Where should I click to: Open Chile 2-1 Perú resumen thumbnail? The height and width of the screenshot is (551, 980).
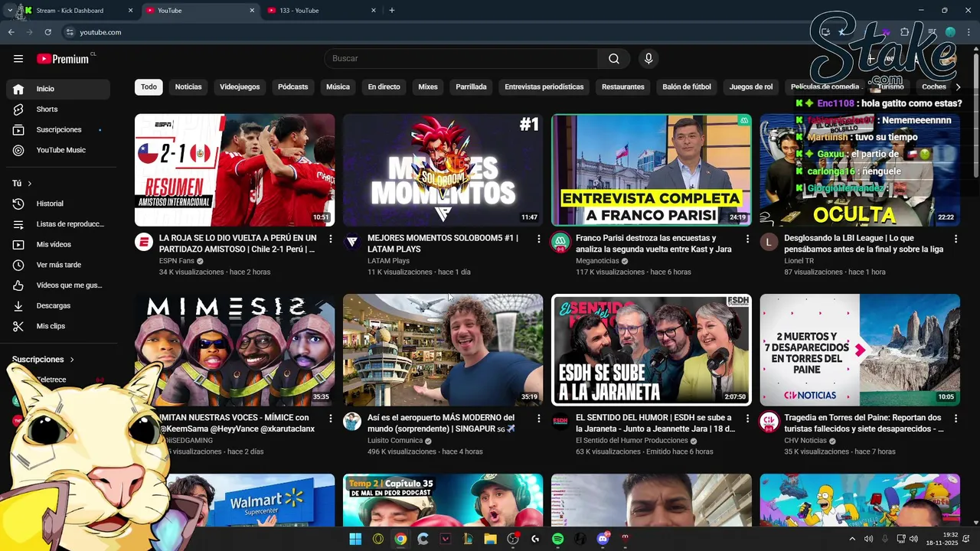click(x=234, y=170)
